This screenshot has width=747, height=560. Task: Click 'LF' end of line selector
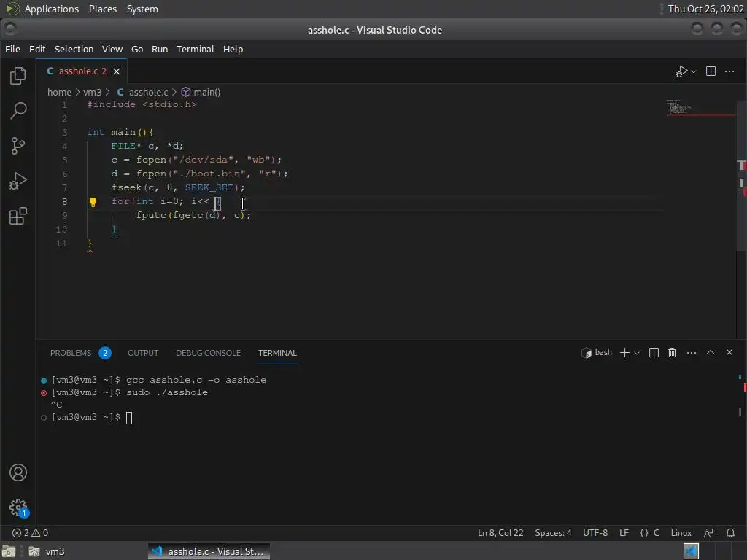[x=624, y=533]
